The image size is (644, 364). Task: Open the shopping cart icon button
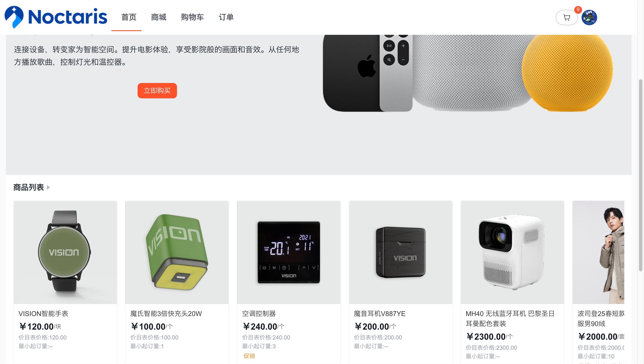point(566,18)
